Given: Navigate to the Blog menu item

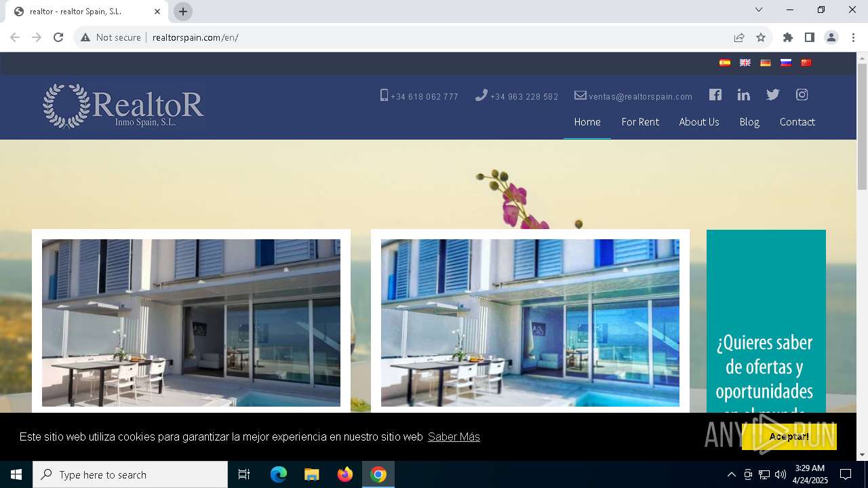Looking at the screenshot, I should coord(749,122).
